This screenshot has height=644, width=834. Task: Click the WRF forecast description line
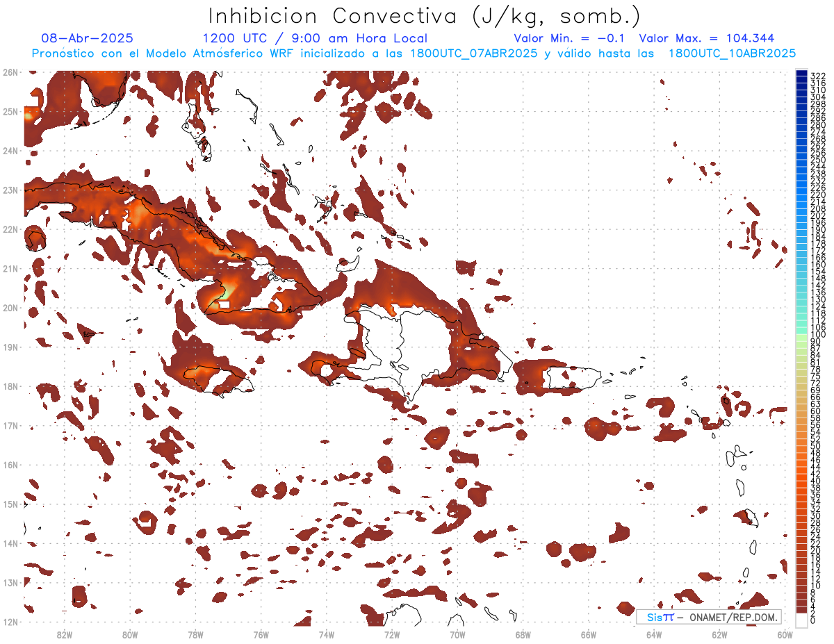point(414,53)
